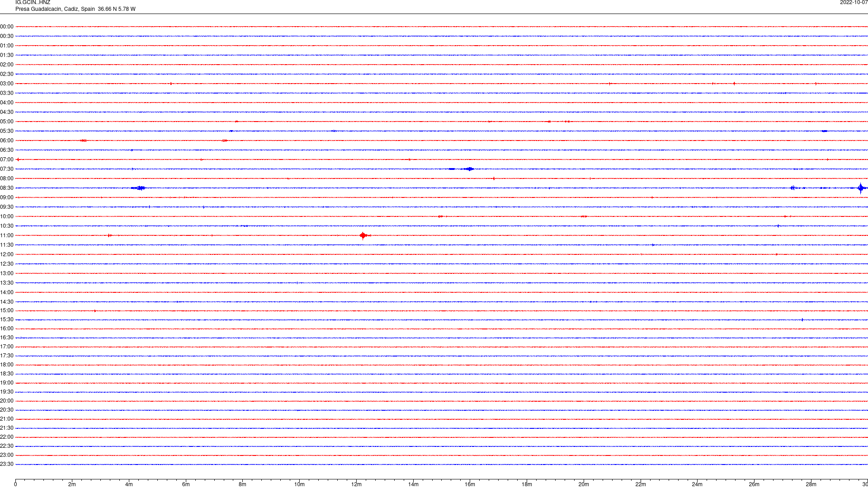Select the 01:30 time row label
868x488 pixels.
point(7,55)
